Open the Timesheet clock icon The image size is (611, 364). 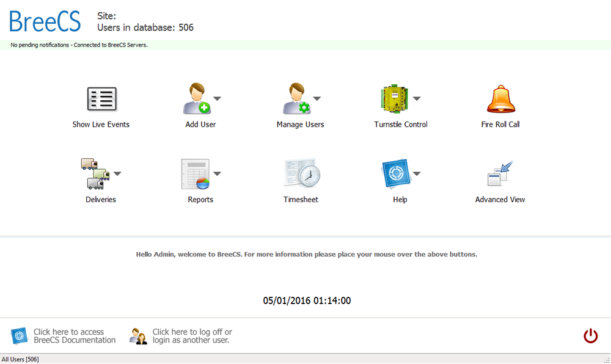click(x=302, y=174)
